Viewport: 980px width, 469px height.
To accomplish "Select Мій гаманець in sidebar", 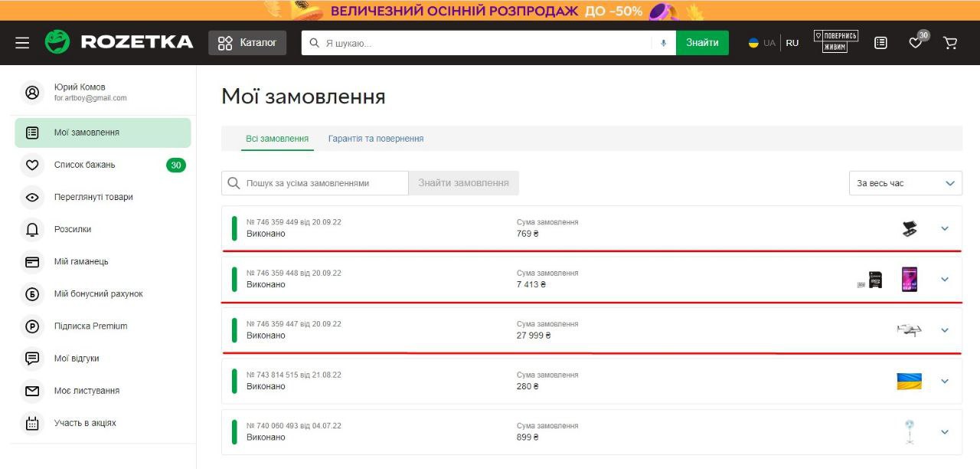I will point(81,261).
